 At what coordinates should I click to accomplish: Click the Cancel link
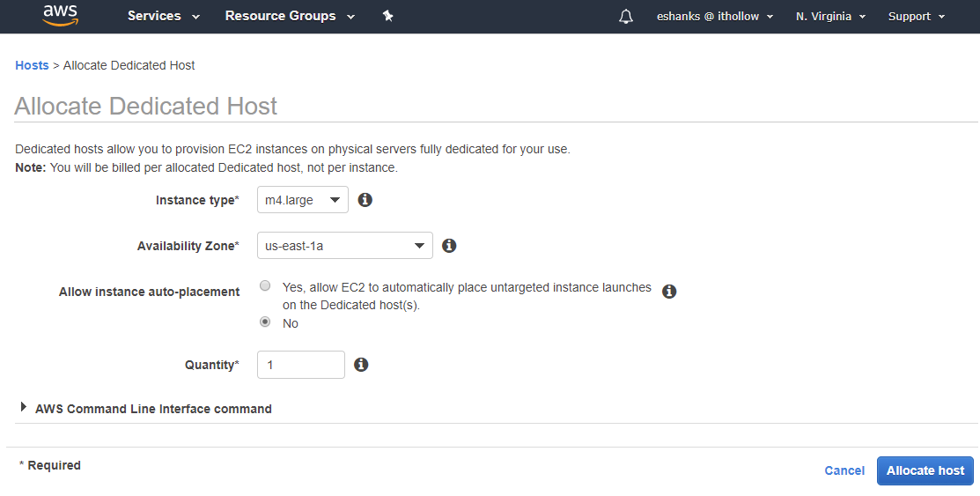(x=844, y=470)
